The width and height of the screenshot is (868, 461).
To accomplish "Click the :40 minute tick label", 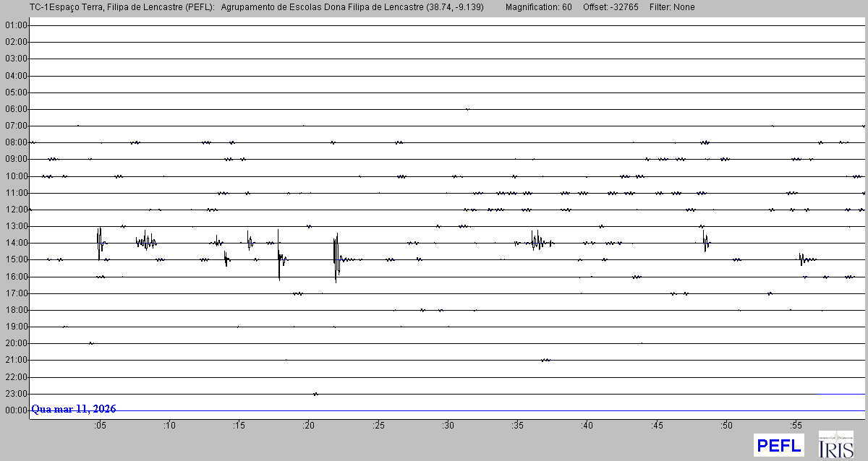I will click(587, 426).
